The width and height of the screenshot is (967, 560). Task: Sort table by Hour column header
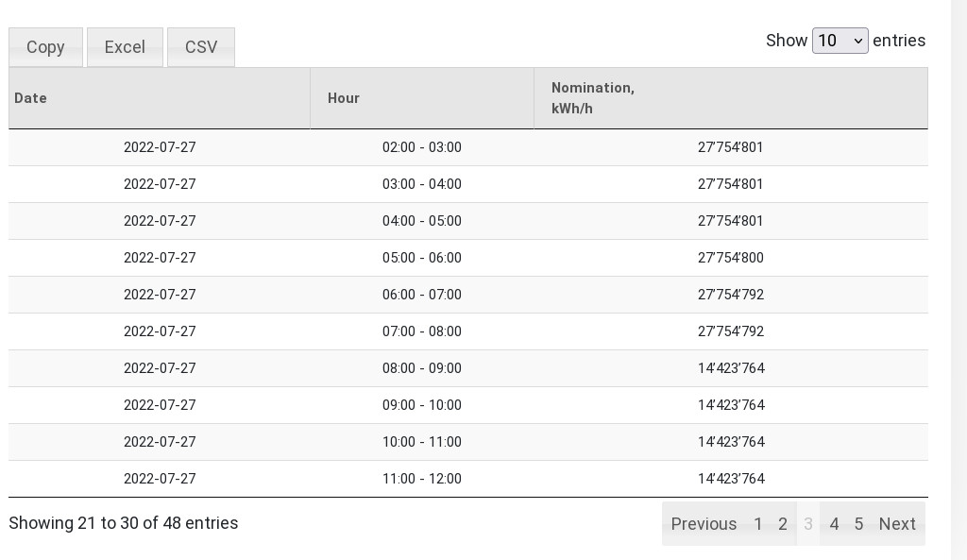(x=421, y=98)
